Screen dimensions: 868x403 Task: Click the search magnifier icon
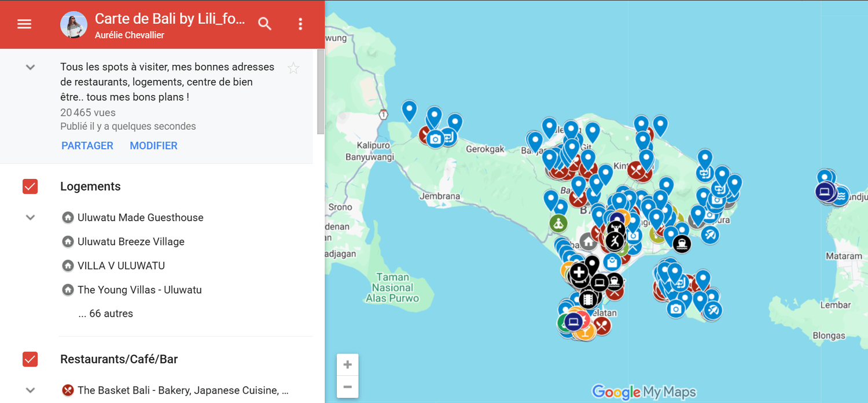pyautogui.click(x=265, y=24)
